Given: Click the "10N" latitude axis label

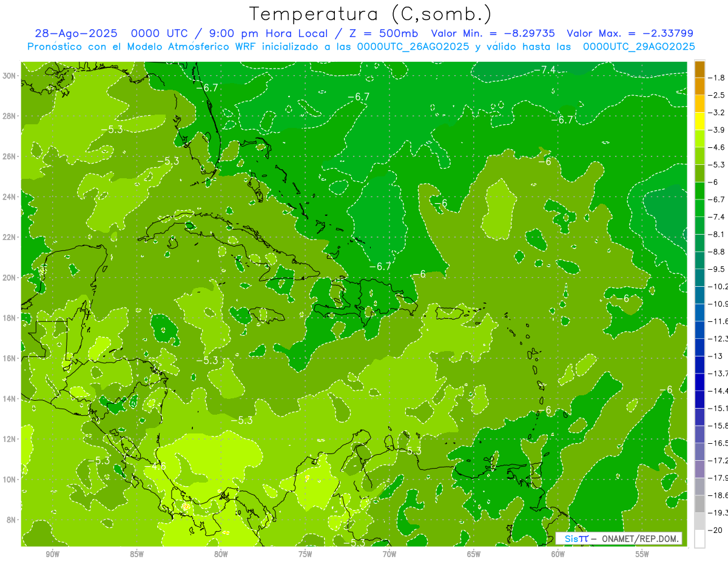Looking at the screenshot, I should click(x=9, y=479).
